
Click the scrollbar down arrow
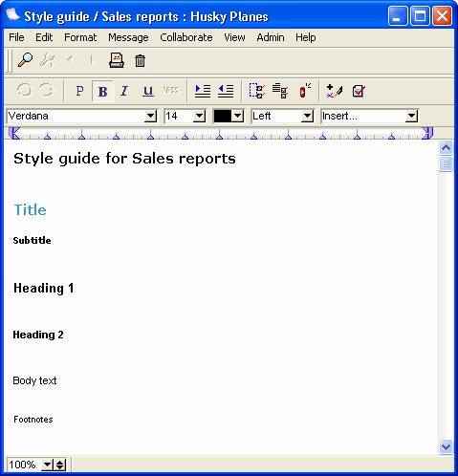click(446, 446)
